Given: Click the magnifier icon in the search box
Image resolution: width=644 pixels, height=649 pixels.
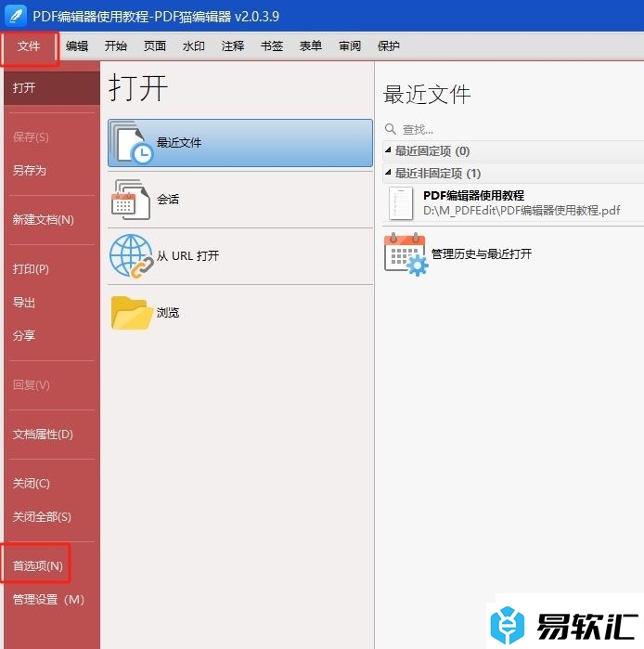Looking at the screenshot, I should coord(391,129).
